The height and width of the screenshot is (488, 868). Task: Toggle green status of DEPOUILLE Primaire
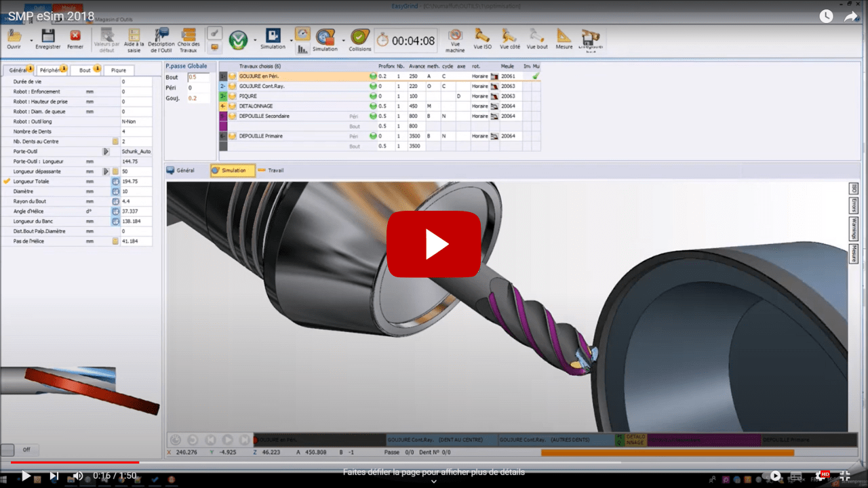click(373, 136)
